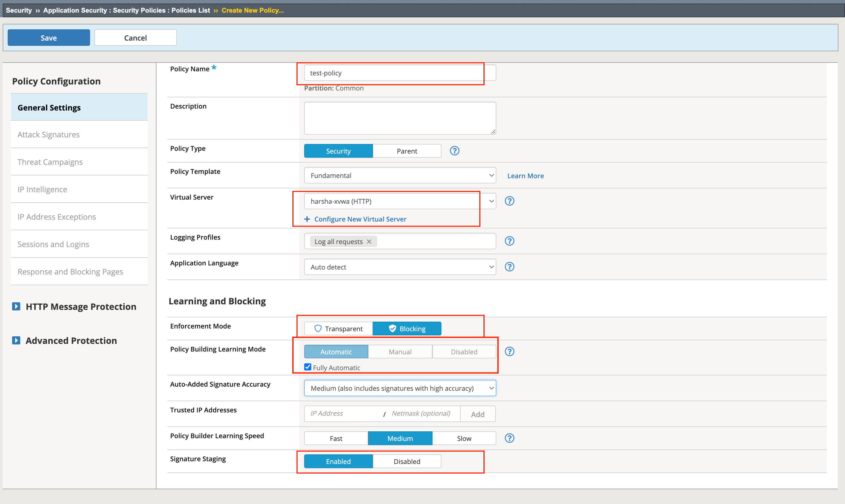845x504 pixels.
Task: Click the Learn More link
Action: coord(525,175)
